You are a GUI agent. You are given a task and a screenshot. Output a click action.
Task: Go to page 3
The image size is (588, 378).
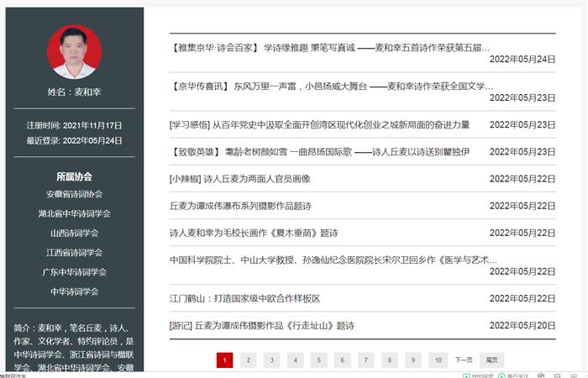click(272, 360)
